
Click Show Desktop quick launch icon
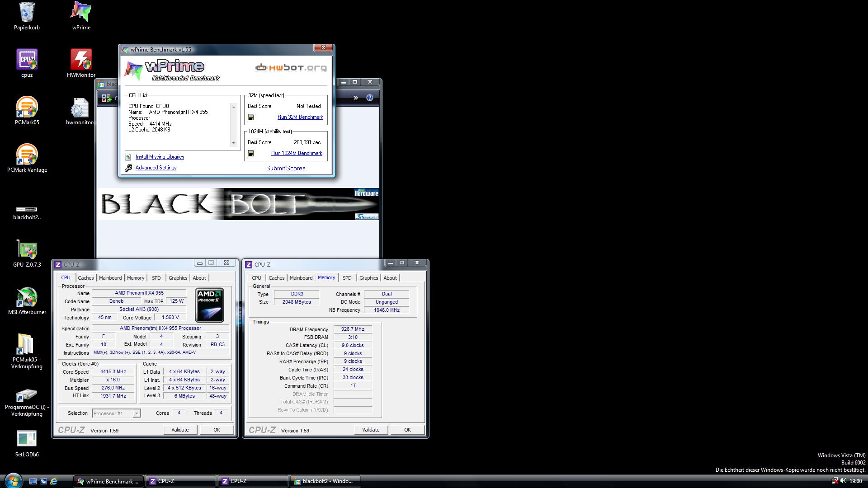click(33, 482)
